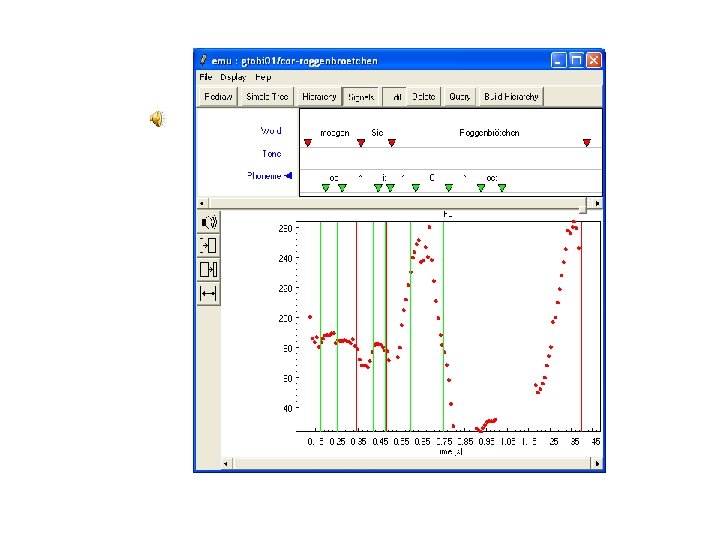Click right arrow of signal pane bottom scrollbar
The height and width of the screenshot is (540, 720).
pyautogui.click(x=597, y=463)
